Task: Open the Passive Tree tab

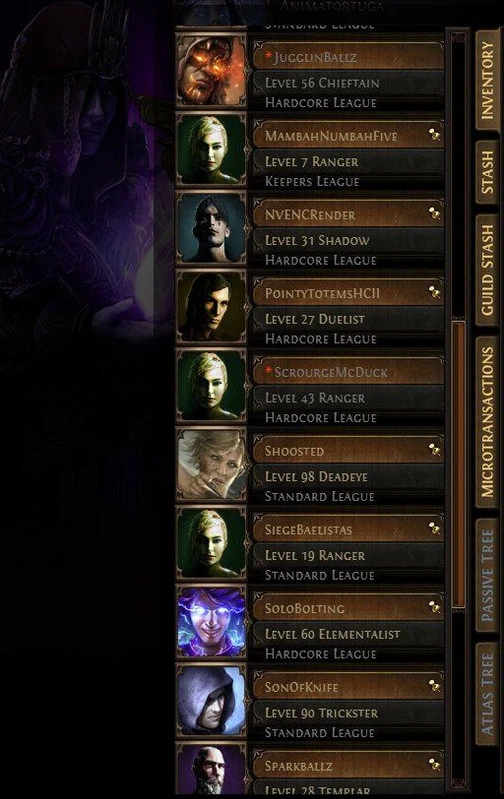Action: pos(487,576)
